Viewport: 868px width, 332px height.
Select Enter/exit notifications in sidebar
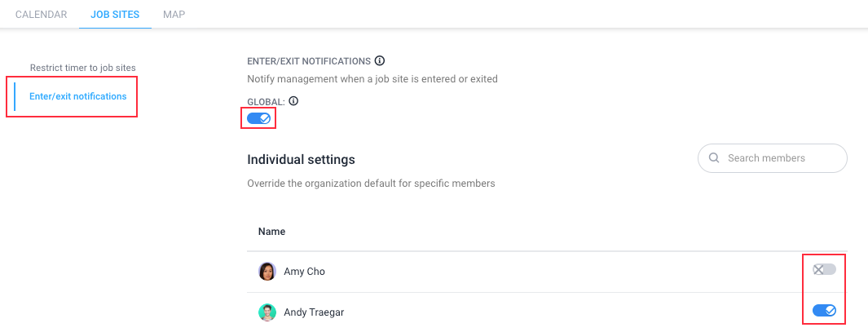click(x=77, y=96)
